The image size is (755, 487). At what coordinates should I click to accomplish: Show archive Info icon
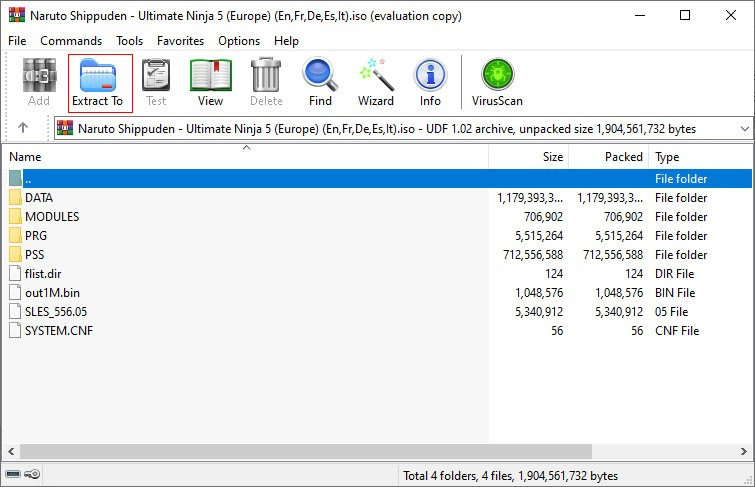tap(430, 75)
